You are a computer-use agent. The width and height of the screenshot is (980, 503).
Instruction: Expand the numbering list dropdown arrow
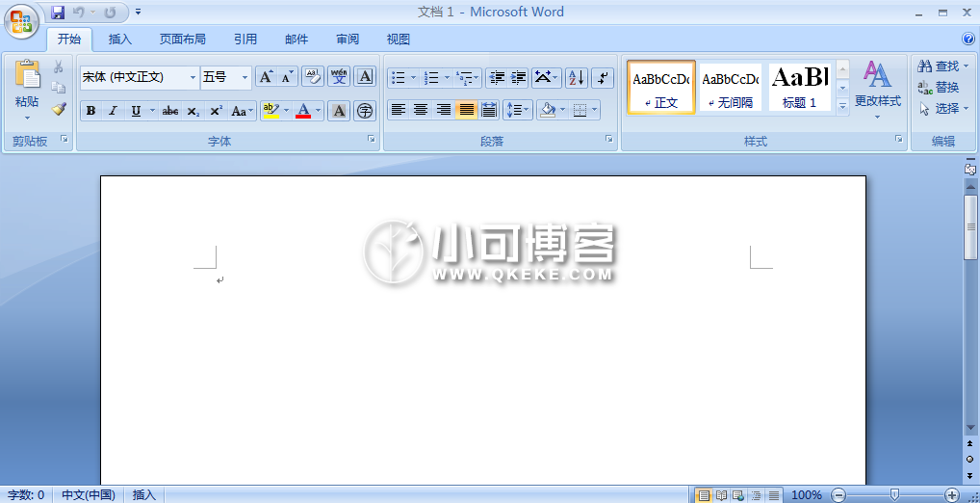[x=447, y=78]
